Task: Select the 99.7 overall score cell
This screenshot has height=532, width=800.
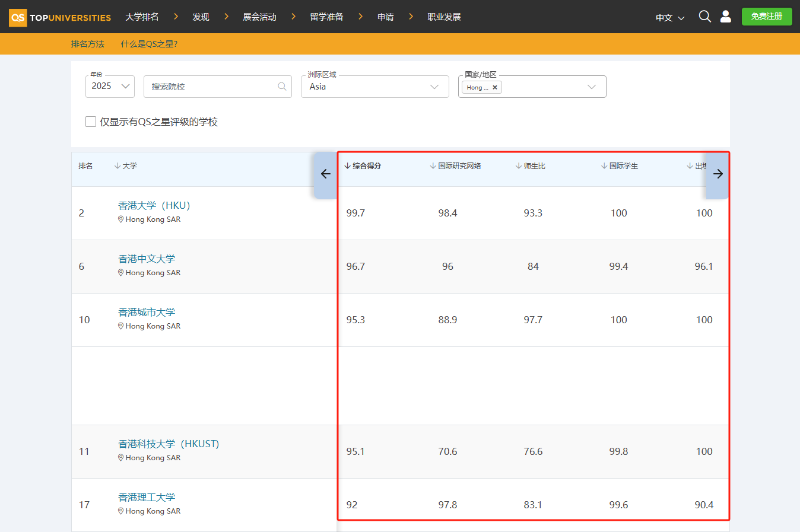Action: coord(355,213)
